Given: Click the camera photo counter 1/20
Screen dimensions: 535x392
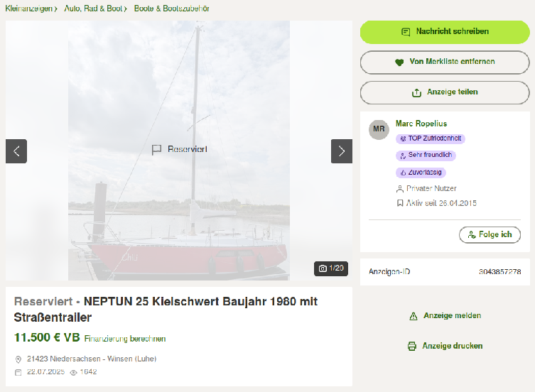Looking at the screenshot, I should pyautogui.click(x=331, y=268).
